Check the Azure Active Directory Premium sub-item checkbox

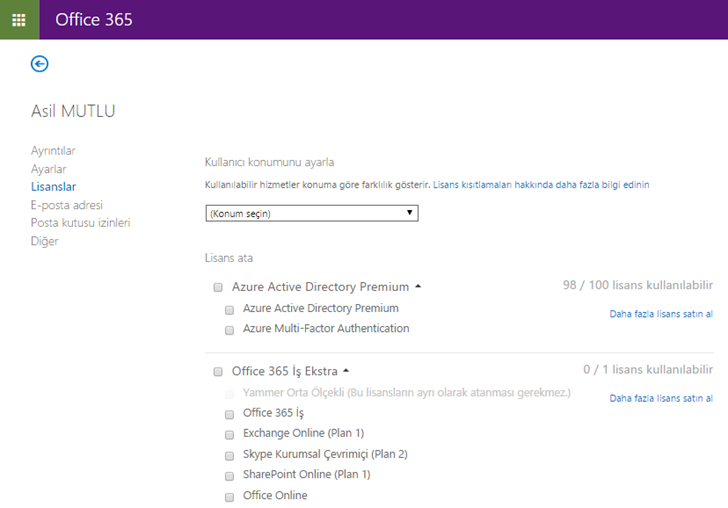(x=229, y=310)
